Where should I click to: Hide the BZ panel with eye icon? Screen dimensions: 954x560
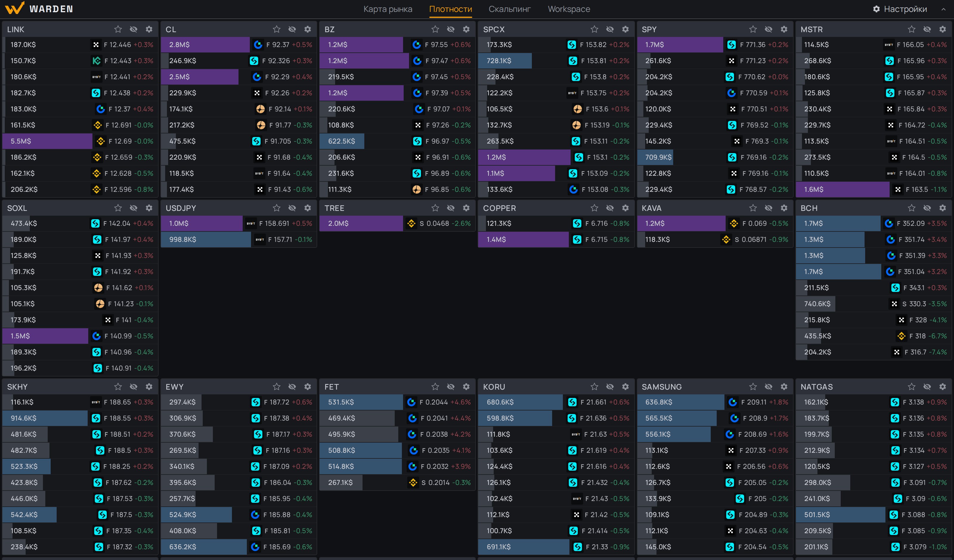point(451,29)
